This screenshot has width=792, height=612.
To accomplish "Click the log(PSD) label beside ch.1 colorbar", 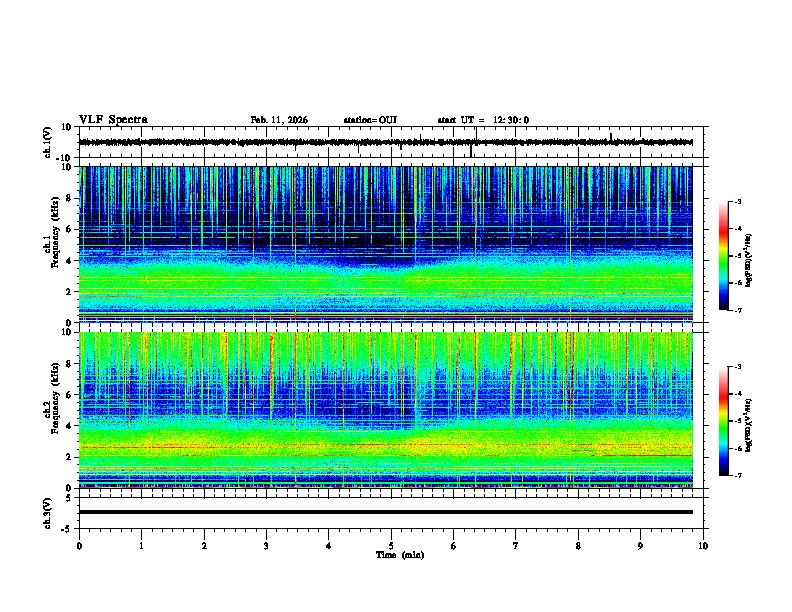I will 749,260.
